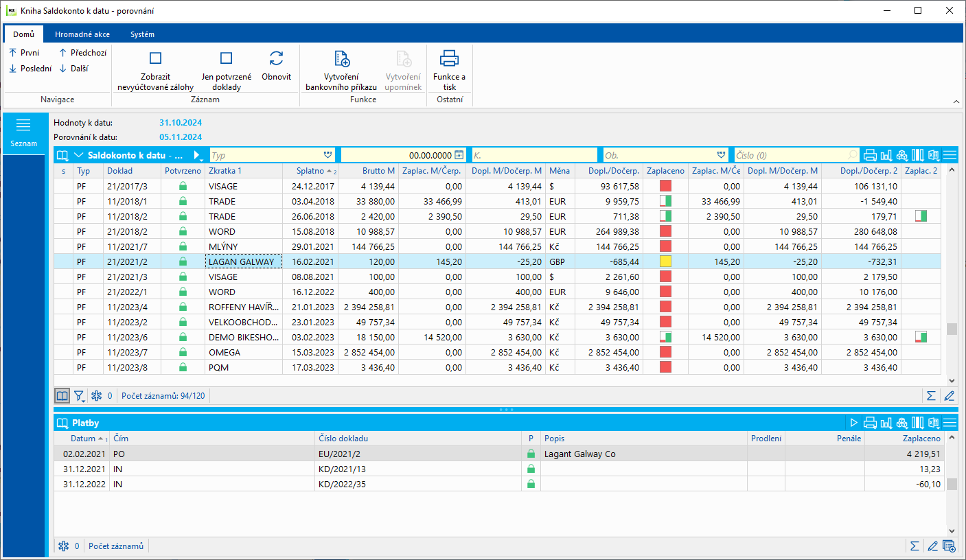Expand the Typ filter dropdown
This screenshot has width=966, height=560.
pyautogui.click(x=327, y=155)
